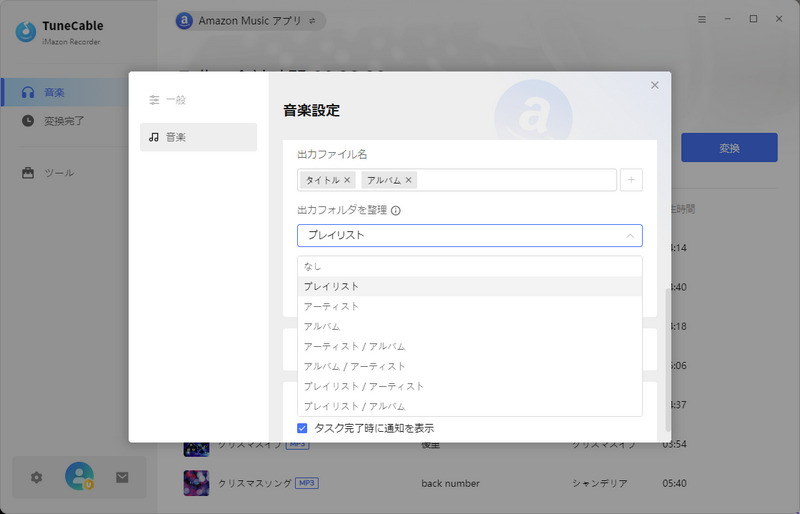
Task: Click the クリスマスソング album thumbnail
Action: point(196,483)
